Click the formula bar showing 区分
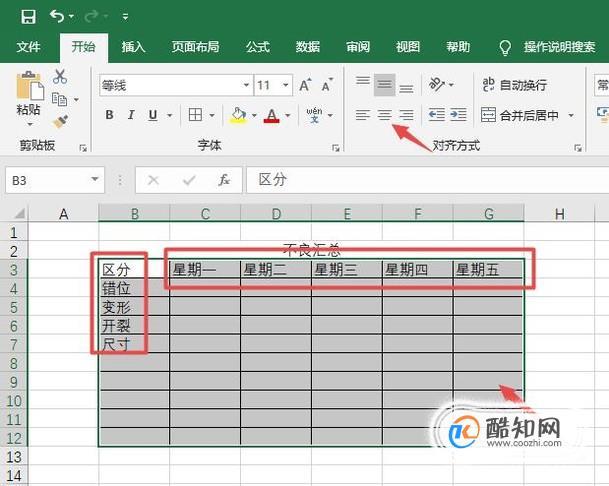Image resolution: width=609 pixels, height=486 pixels. [x=427, y=180]
